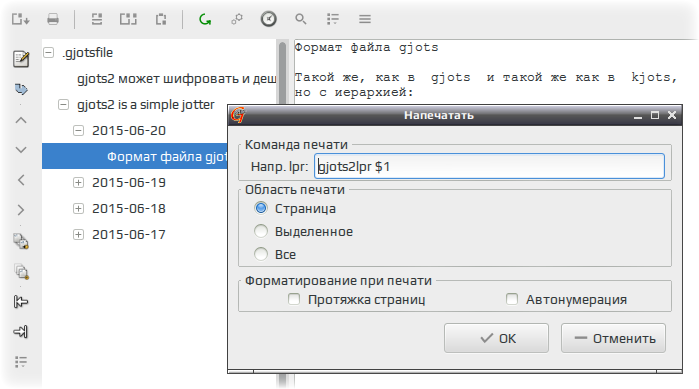
Task: Click the lower stacked-pages icon in sidebar
Action: point(21,271)
